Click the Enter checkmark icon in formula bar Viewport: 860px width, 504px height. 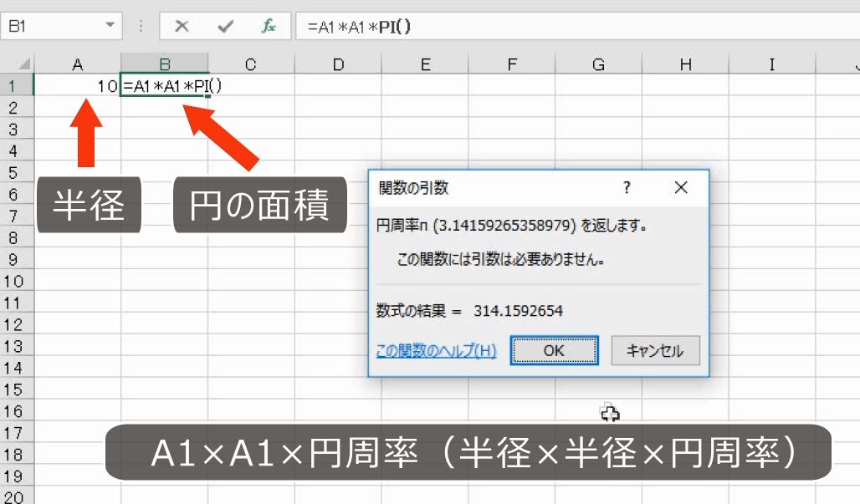(x=225, y=26)
